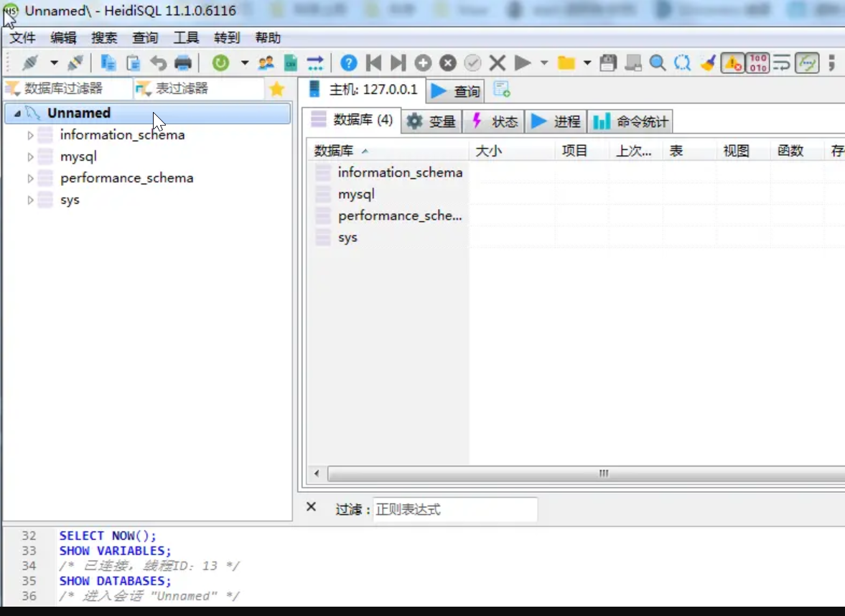Click the Replace text circular arrows icon
The width and height of the screenshot is (845, 616).
(x=682, y=63)
